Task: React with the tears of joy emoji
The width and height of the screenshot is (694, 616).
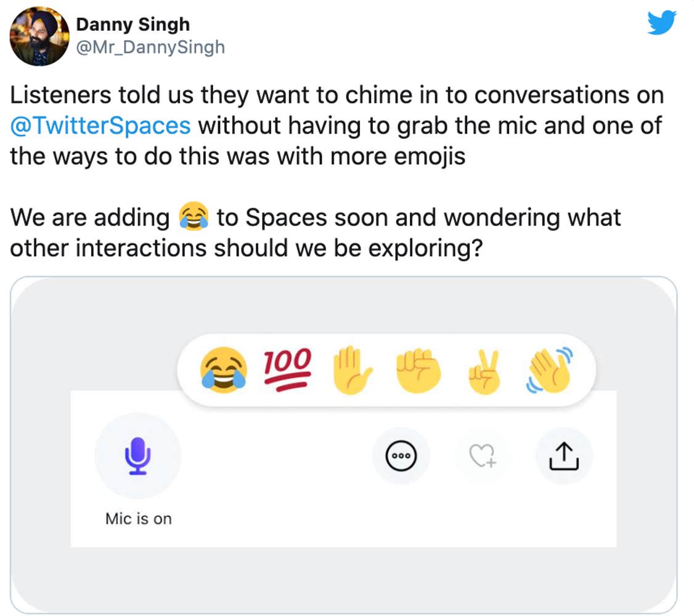Action: [224, 370]
